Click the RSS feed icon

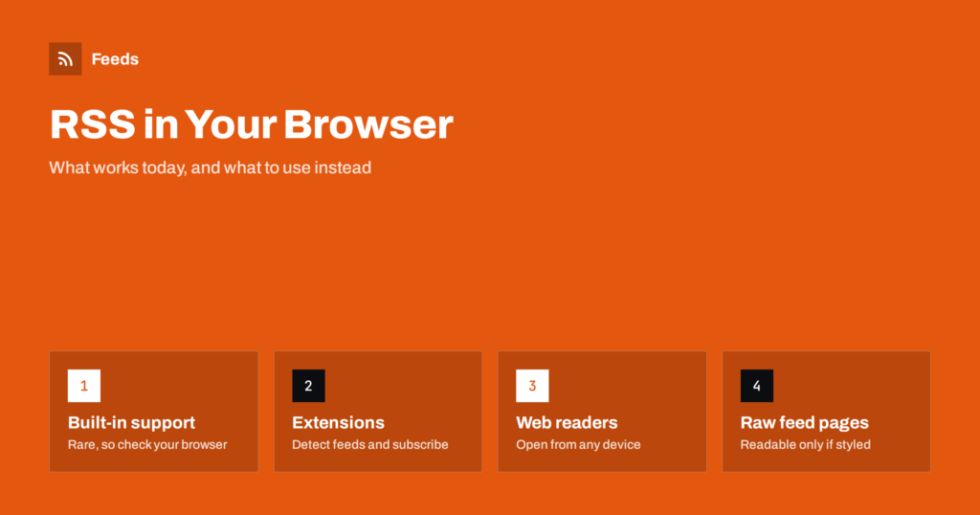(65, 58)
